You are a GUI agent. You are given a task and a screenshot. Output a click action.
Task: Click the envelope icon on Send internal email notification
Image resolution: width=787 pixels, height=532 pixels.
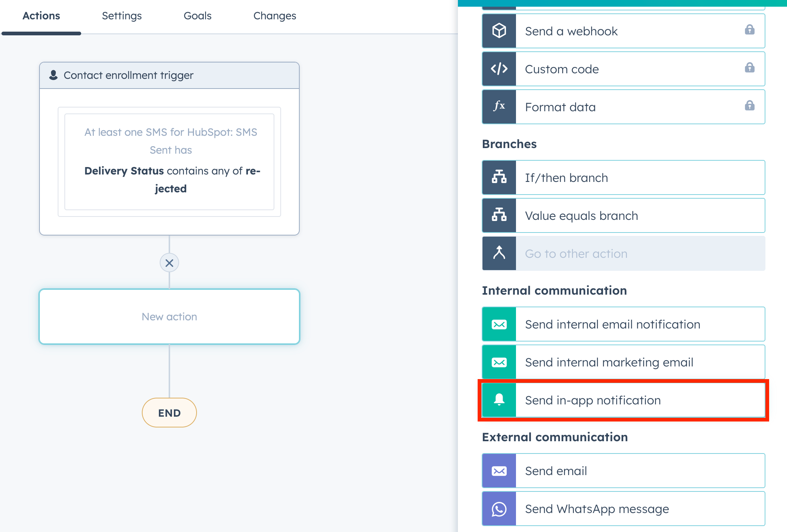click(x=499, y=324)
